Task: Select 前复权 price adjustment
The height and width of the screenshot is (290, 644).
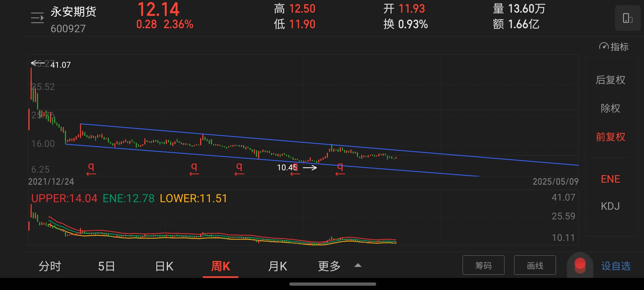Action: 610,137
